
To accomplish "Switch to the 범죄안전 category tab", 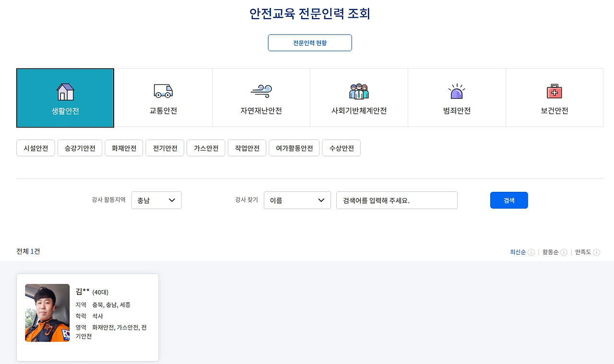I will [x=457, y=98].
